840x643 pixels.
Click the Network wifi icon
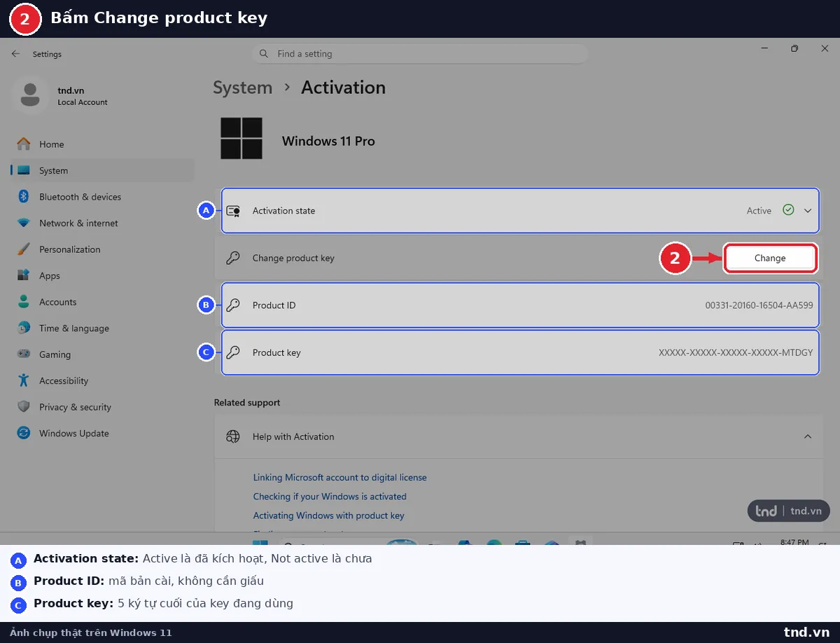coord(24,223)
